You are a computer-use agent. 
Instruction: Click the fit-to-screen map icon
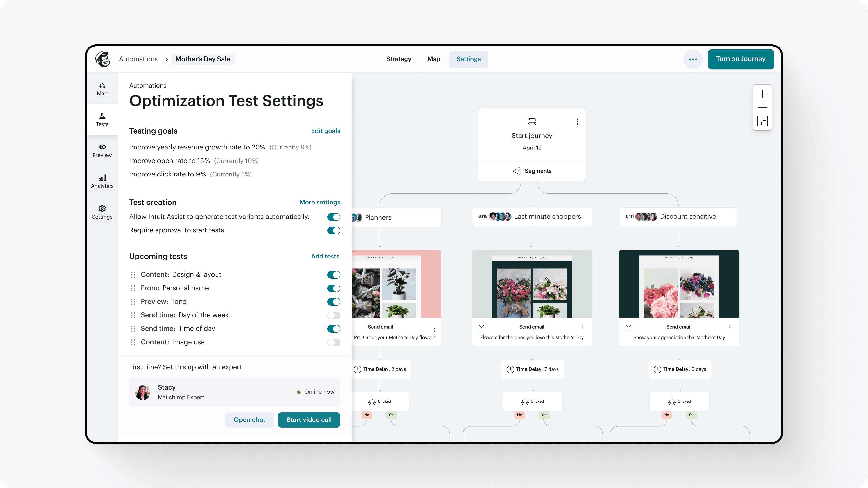pyautogui.click(x=762, y=121)
